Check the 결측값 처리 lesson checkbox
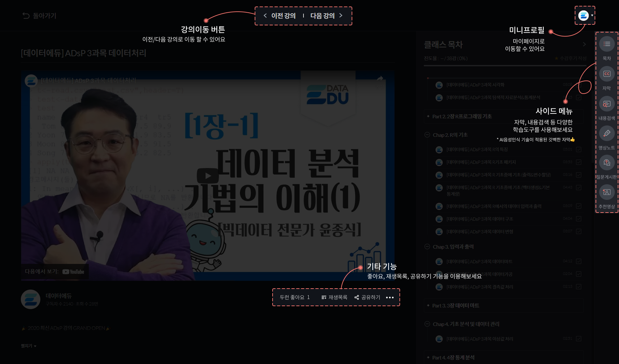 [579, 287]
